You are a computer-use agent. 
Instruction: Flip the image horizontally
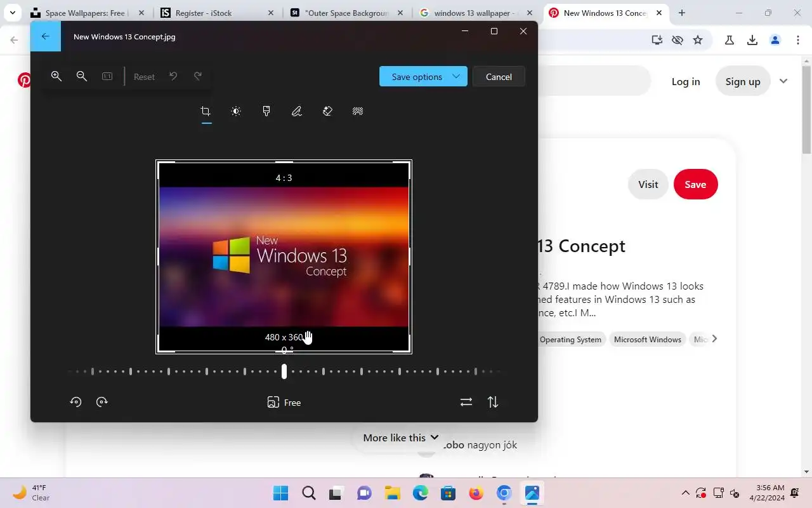click(x=466, y=402)
